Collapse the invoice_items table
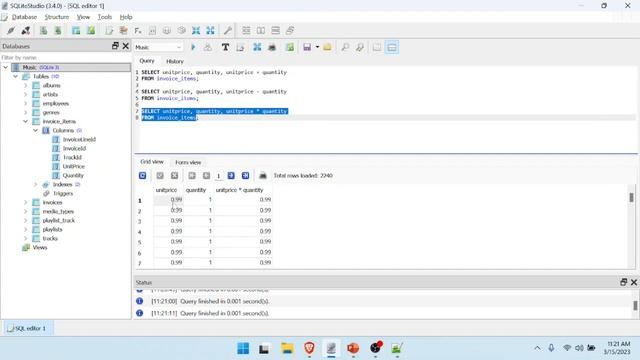 pyautogui.click(x=26, y=121)
